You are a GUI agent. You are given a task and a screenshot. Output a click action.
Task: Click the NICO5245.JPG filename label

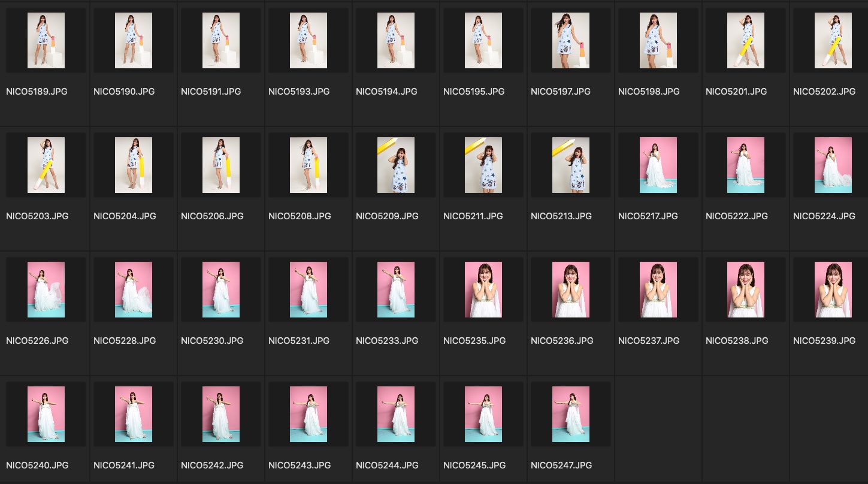[474, 465]
